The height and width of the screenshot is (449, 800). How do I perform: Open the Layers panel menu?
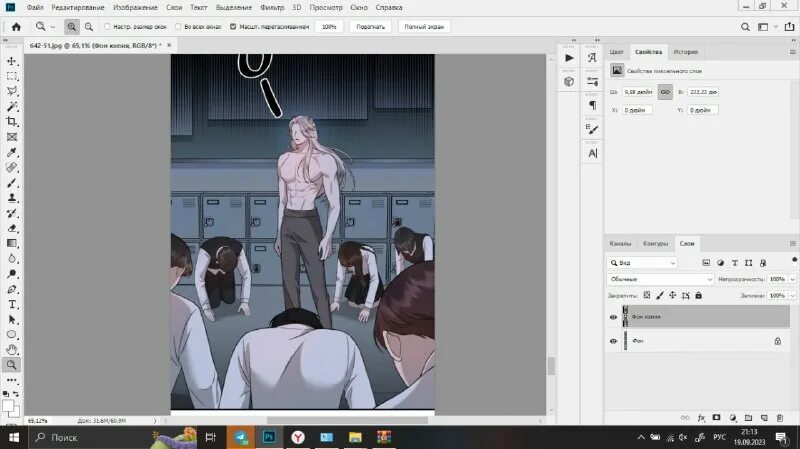[792, 244]
